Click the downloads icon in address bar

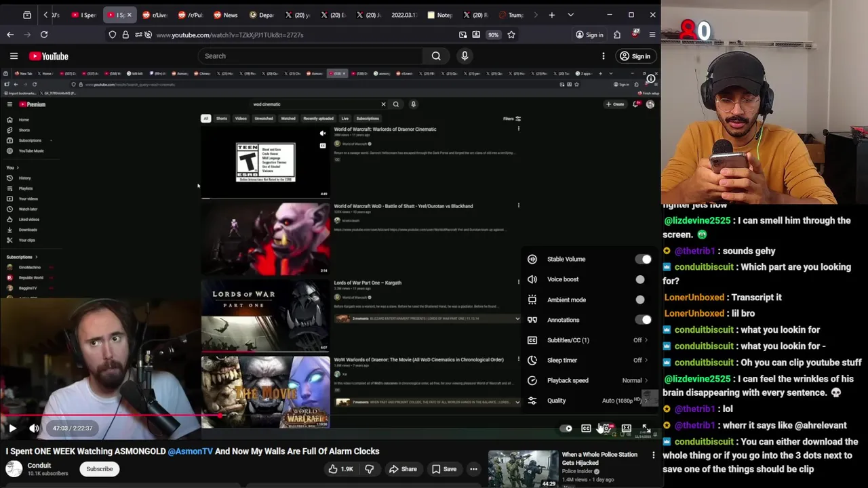476,35
